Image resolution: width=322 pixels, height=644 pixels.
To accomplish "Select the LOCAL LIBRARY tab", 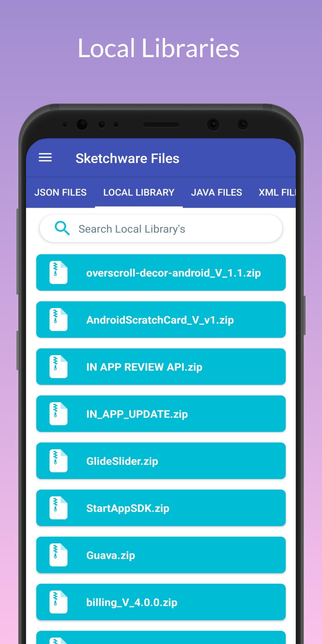I will pos(139,192).
